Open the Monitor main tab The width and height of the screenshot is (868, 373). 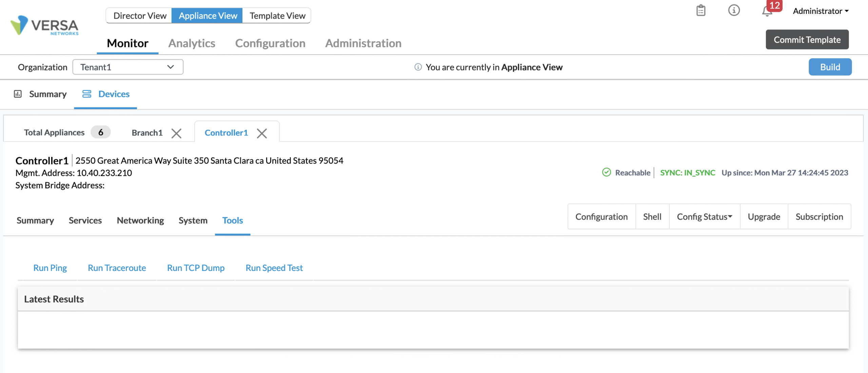[x=127, y=43]
